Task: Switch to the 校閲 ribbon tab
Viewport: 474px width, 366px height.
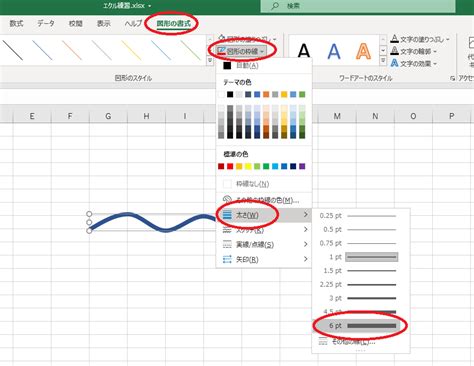Action: pos(76,23)
